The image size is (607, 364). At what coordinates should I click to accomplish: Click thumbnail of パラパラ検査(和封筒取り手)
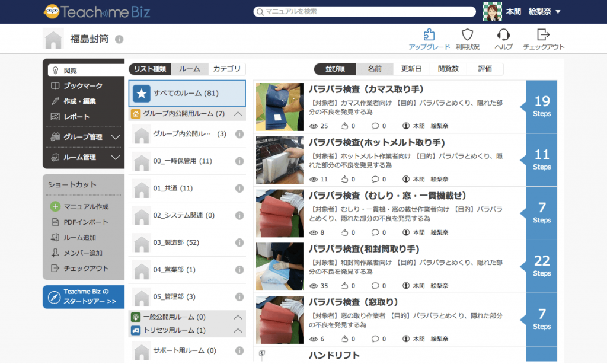[x=280, y=267]
